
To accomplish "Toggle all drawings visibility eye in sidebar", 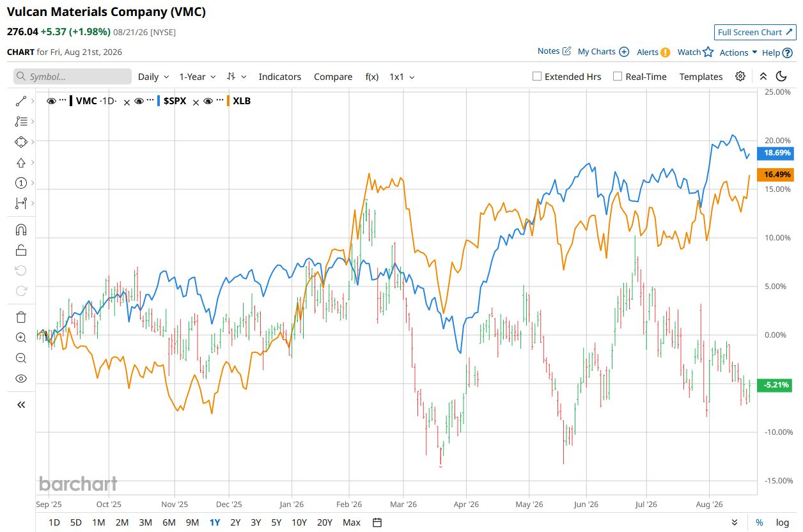I will tap(20, 379).
